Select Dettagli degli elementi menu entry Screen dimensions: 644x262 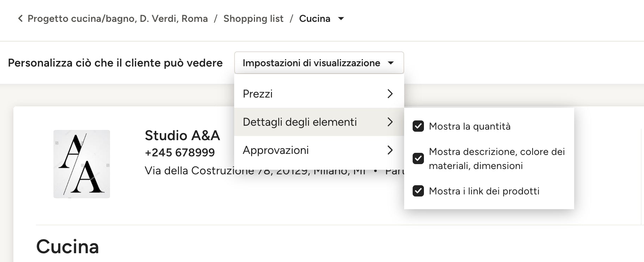[x=319, y=122]
